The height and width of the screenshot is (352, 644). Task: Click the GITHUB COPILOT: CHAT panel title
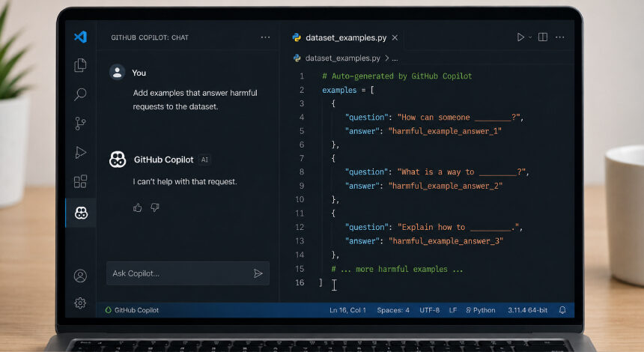pyautogui.click(x=150, y=37)
